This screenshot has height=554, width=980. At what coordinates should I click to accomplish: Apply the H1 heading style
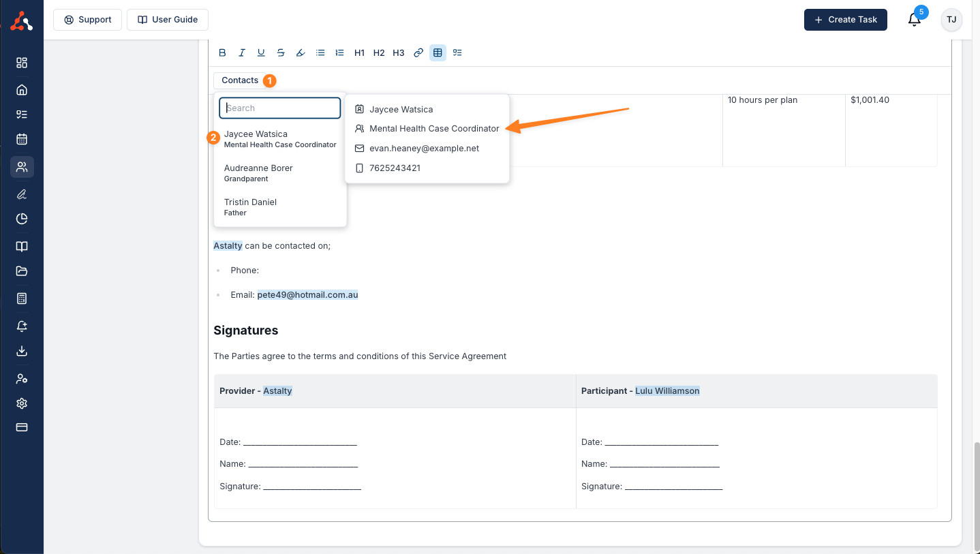359,52
